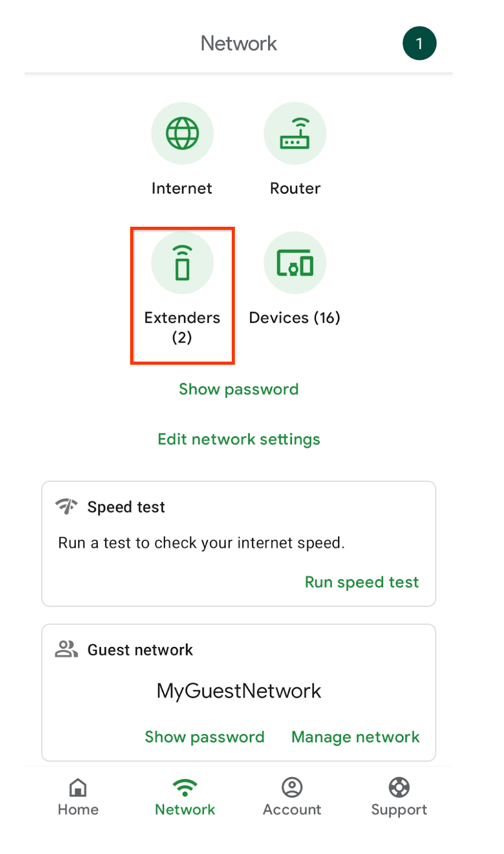Open the Internet globe icon
The height and width of the screenshot is (854, 504).
(182, 133)
